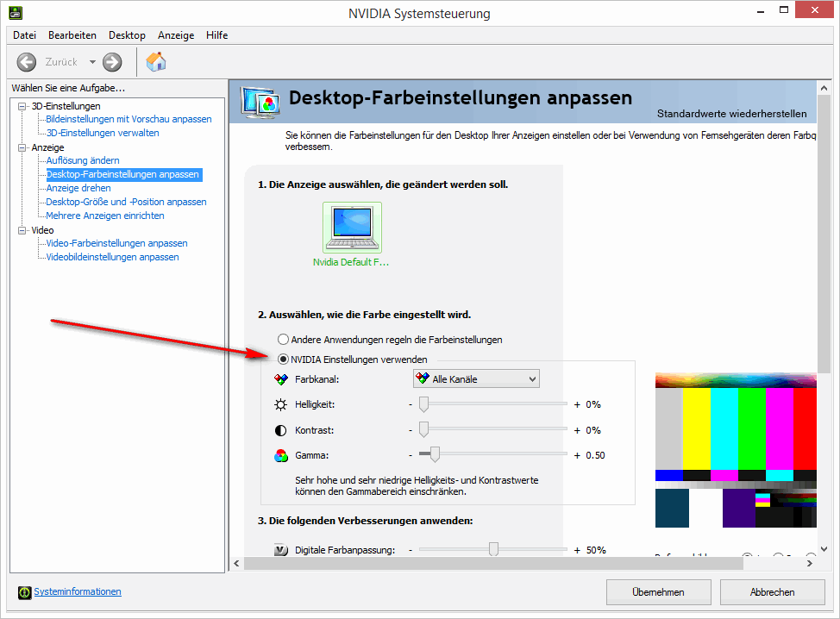Click NVIDIA app icon in title bar
Image resolution: width=840 pixels, height=619 pixels.
pos(16,13)
